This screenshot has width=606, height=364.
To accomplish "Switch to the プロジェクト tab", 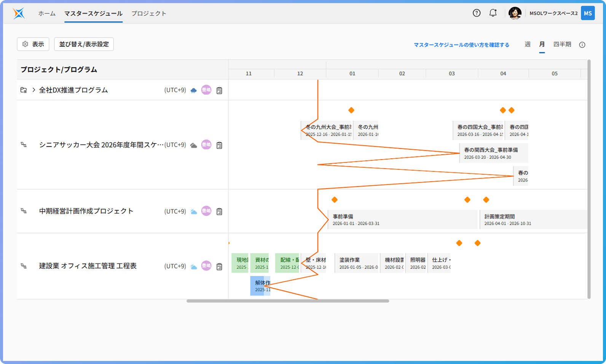I will (x=149, y=13).
